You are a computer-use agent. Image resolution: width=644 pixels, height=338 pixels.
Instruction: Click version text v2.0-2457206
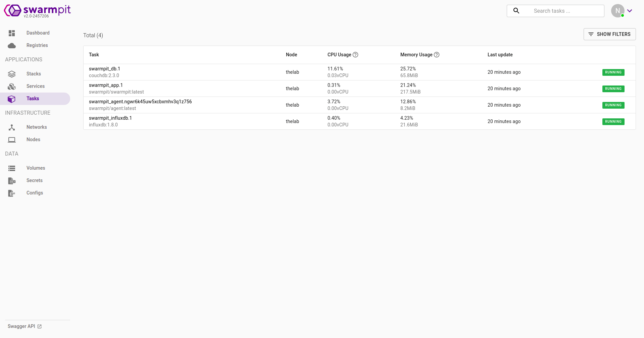click(x=36, y=16)
